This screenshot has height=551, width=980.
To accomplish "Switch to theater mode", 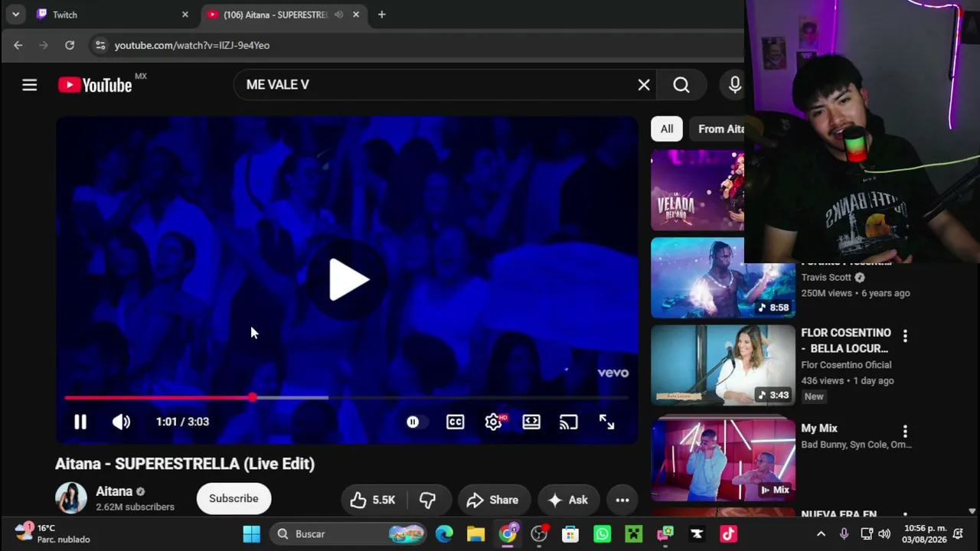I will [x=531, y=422].
